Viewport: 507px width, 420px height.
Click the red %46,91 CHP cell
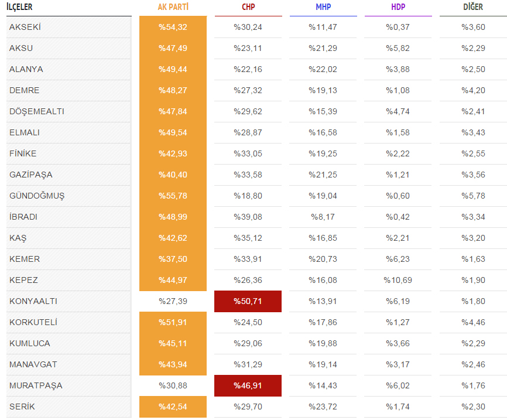pos(248,385)
